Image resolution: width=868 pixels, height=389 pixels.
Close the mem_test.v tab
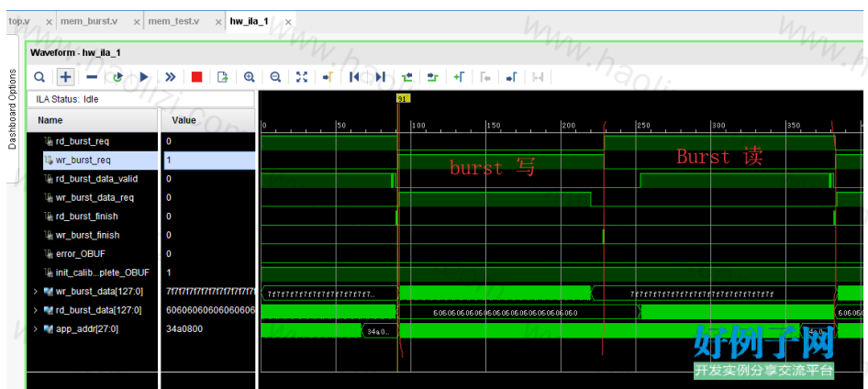[217, 22]
